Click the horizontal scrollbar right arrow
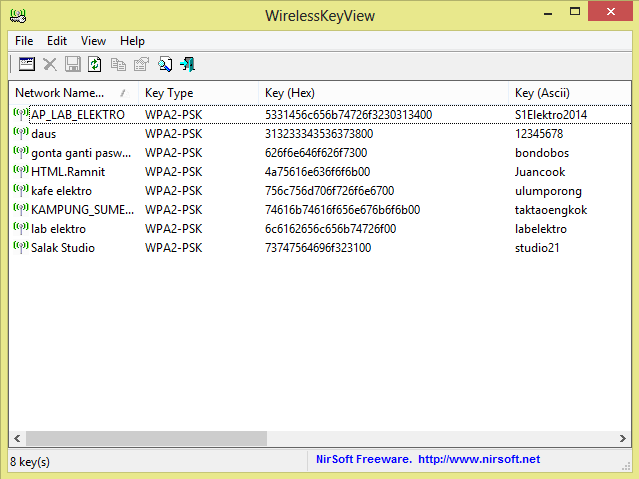 (623, 439)
